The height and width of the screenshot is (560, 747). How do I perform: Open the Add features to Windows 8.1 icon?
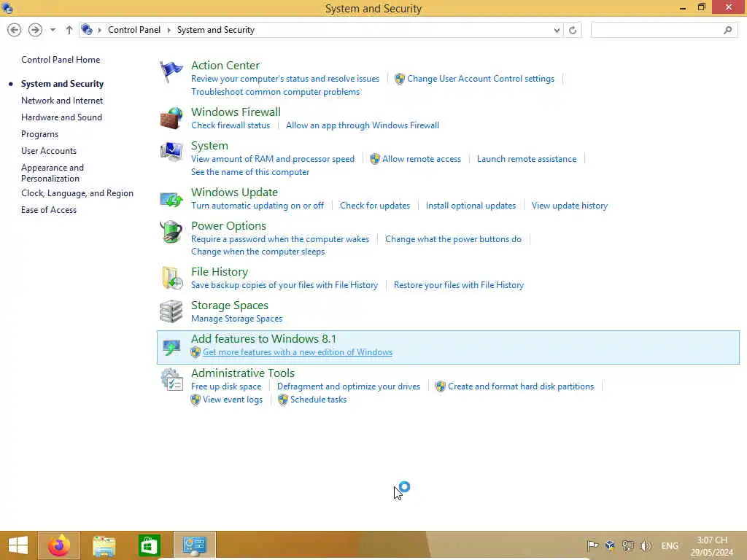point(171,346)
